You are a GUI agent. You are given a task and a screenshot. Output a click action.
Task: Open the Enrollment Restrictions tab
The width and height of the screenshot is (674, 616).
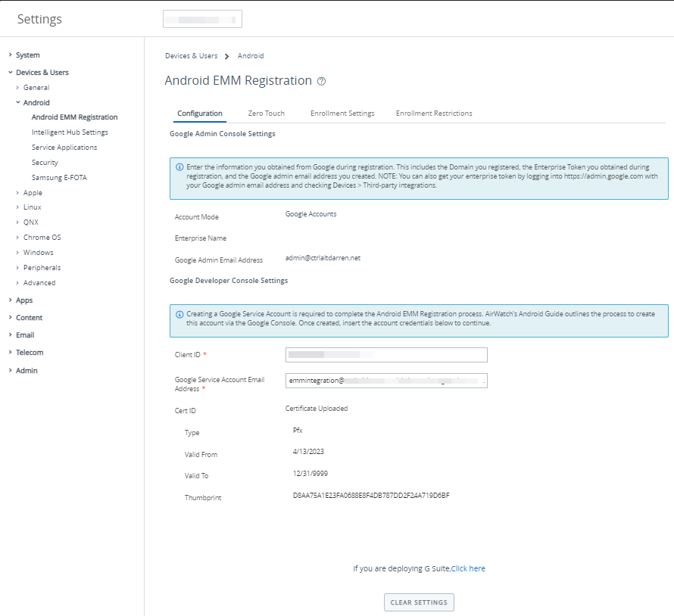433,113
